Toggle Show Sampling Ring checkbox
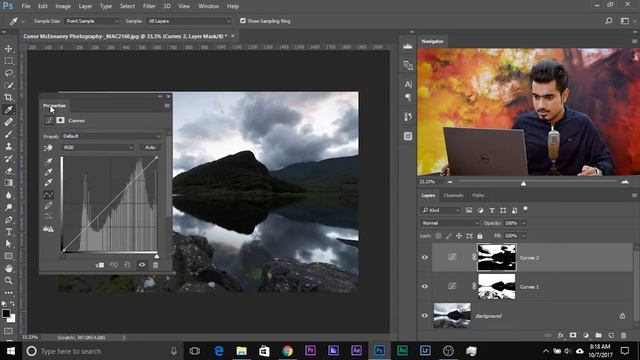The width and height of the screenshot is (640, 360). tap(243, 21)
